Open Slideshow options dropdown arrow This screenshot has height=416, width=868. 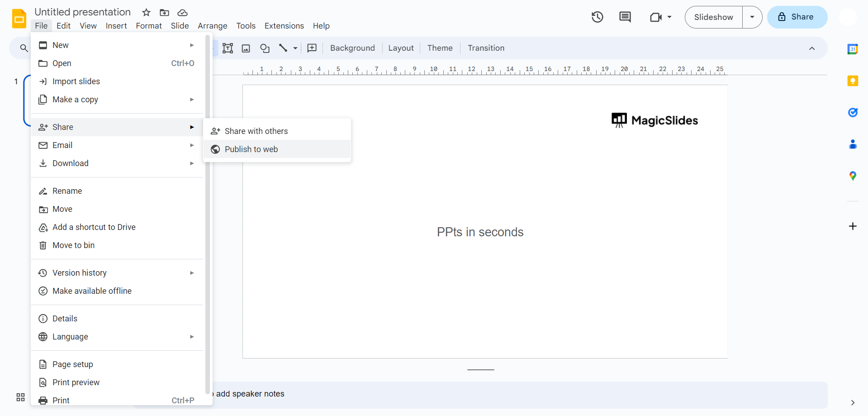coord(752,17)
